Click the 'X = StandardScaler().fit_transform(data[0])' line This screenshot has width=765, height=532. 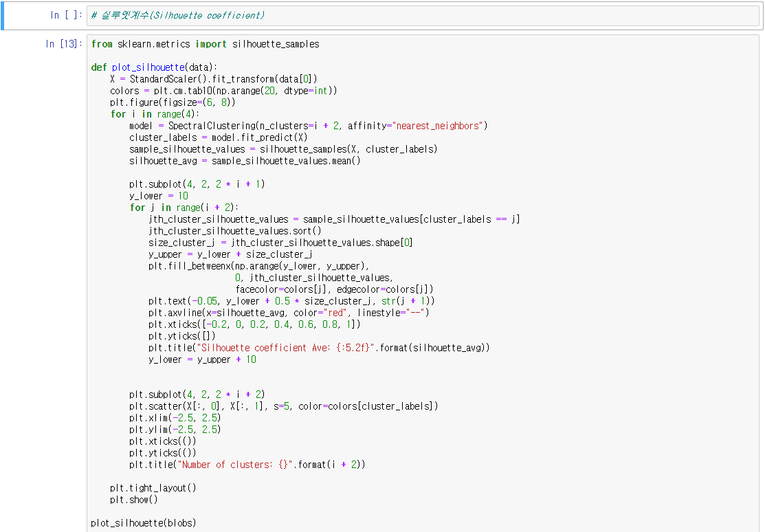coord(214,79)
